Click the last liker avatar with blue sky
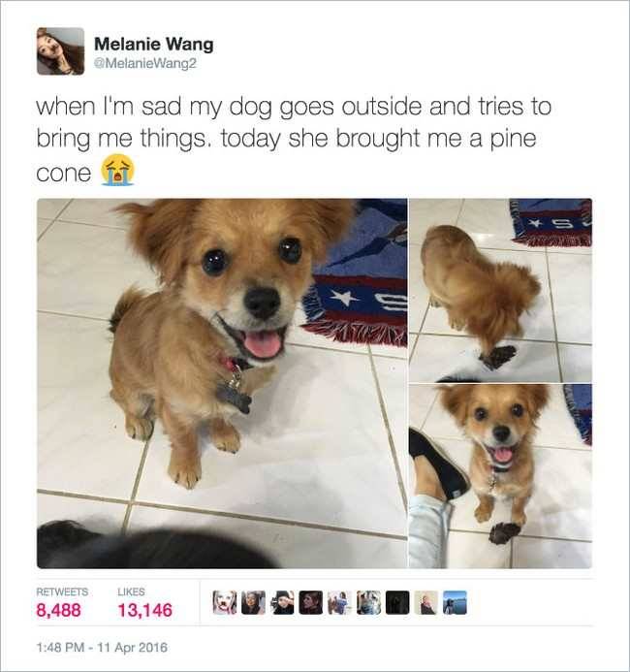 click(x=455, y=602)
